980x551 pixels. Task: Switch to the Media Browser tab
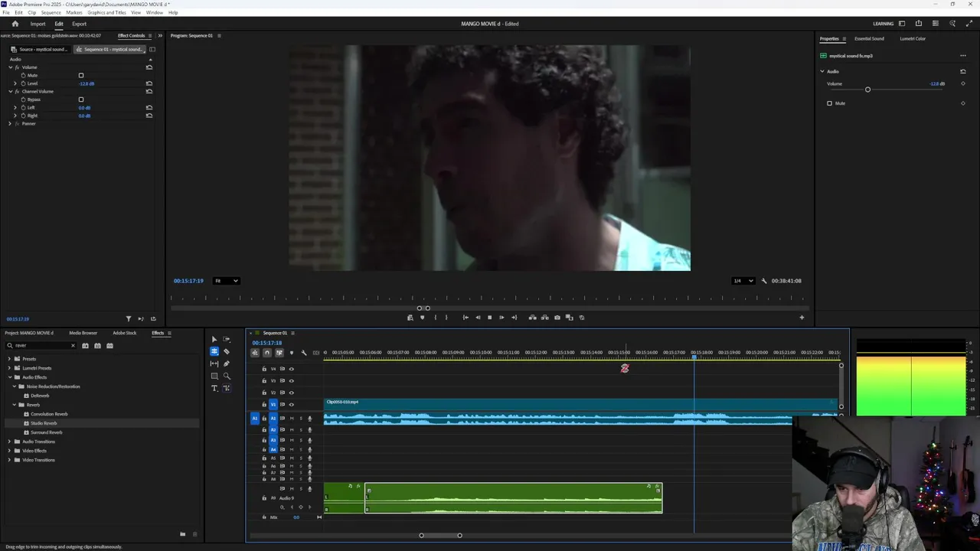[83, 333]
